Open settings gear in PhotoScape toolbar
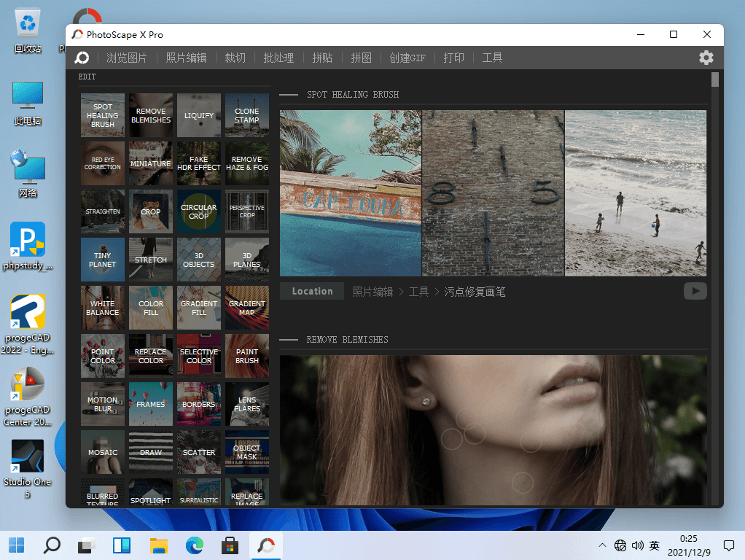 pyautogui.click(x=706, y=58)
